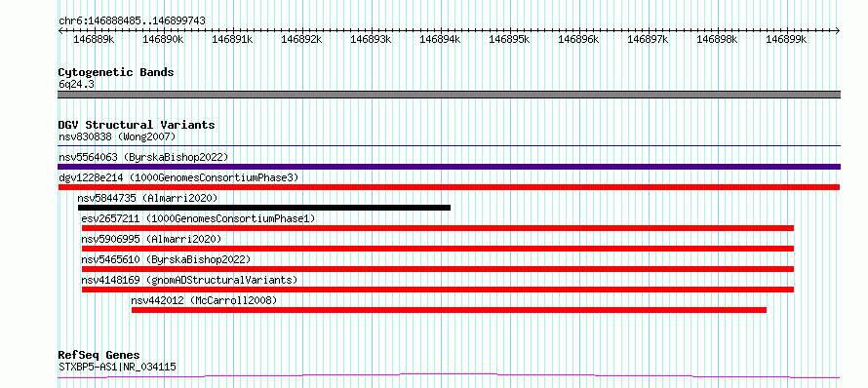Open the RefSeq Genes track title
868x388 pixels.
99,355
